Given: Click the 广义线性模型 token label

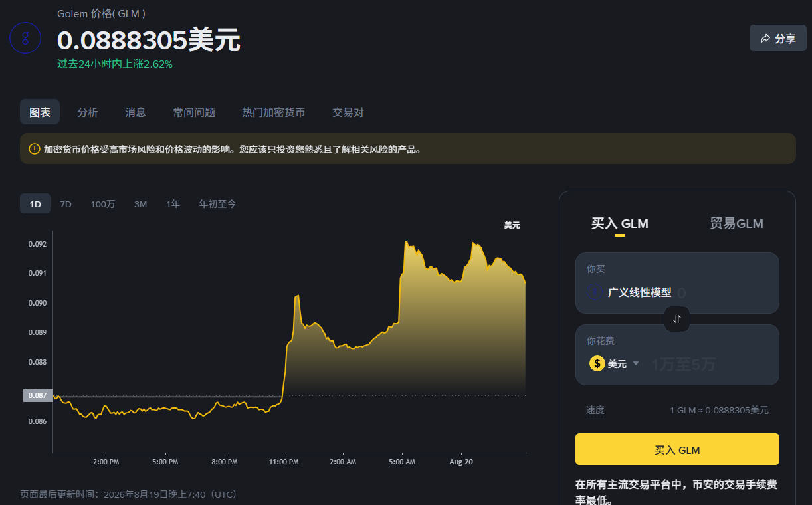Looking at the screenshot, I should click(639, 292).
